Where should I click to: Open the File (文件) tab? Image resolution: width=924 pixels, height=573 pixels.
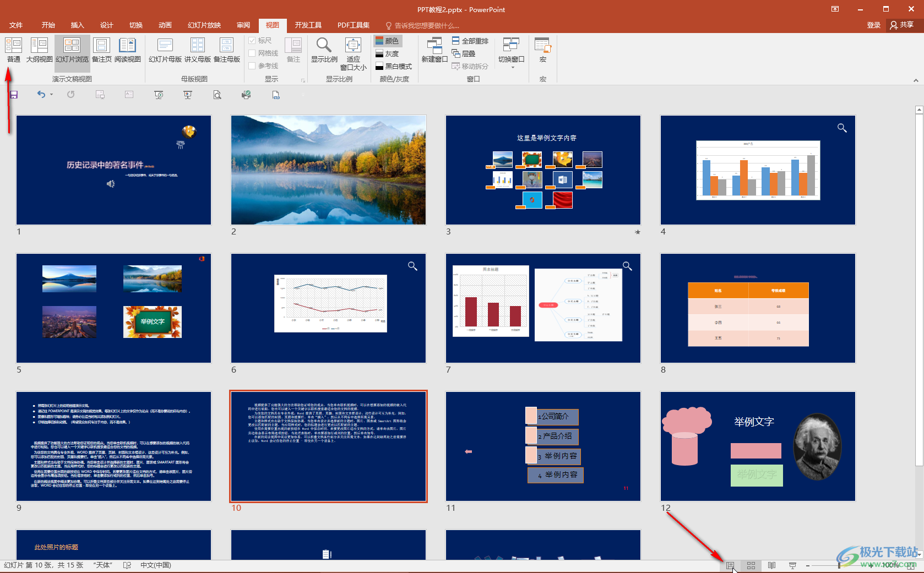pyautogui.click(x=16, y=25)
